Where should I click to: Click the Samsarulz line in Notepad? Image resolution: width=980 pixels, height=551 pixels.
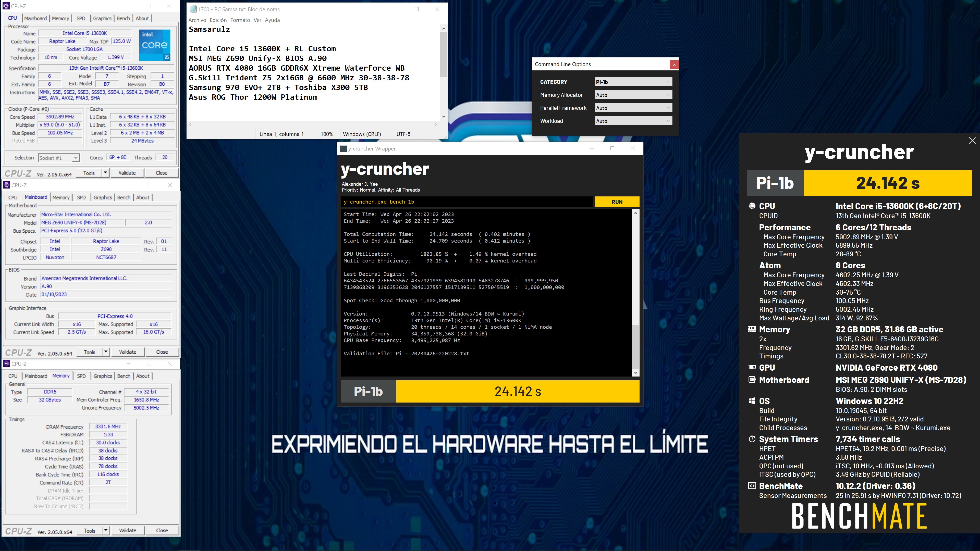tap(209, 29)
